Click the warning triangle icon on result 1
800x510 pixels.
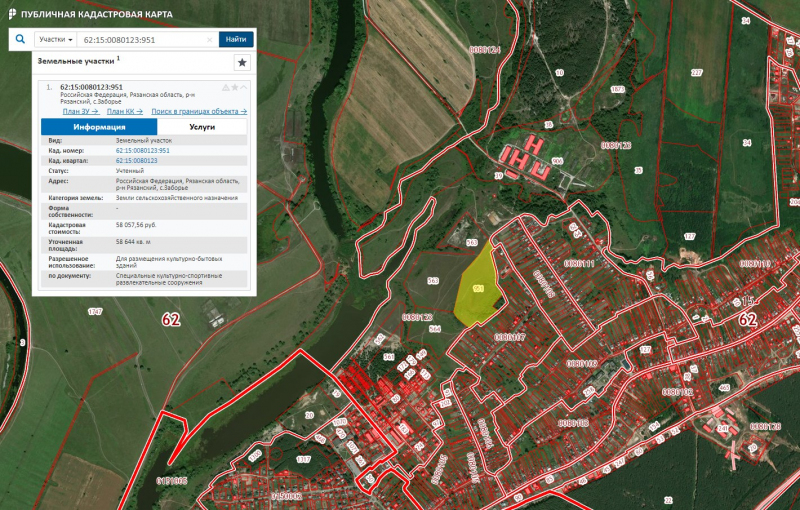226,87
